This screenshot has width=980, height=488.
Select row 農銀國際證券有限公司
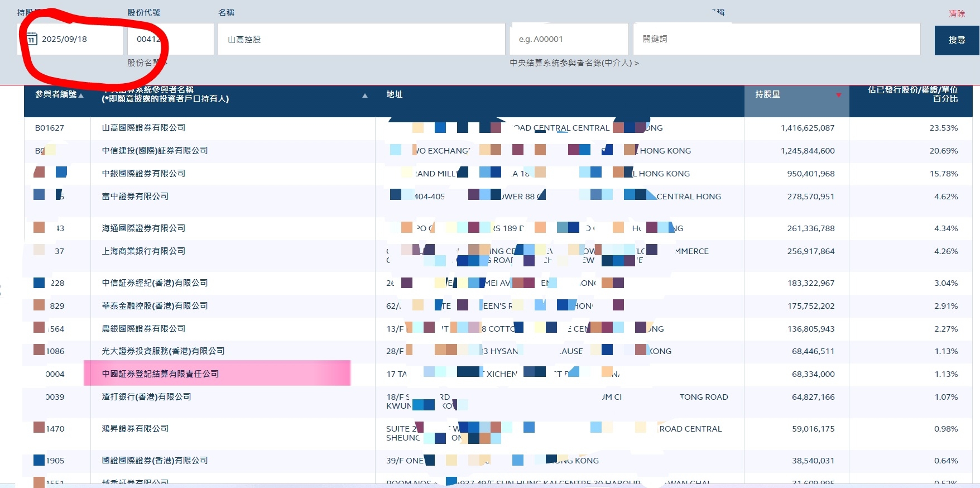pos(143,329)
